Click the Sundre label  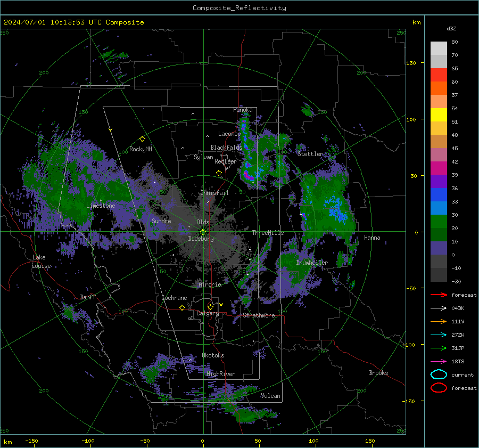pyautogui.click(x=161, y=221)
